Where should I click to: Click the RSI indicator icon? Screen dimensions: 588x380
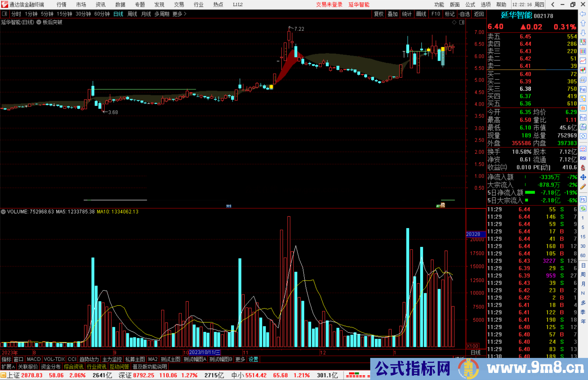(583, 158)
